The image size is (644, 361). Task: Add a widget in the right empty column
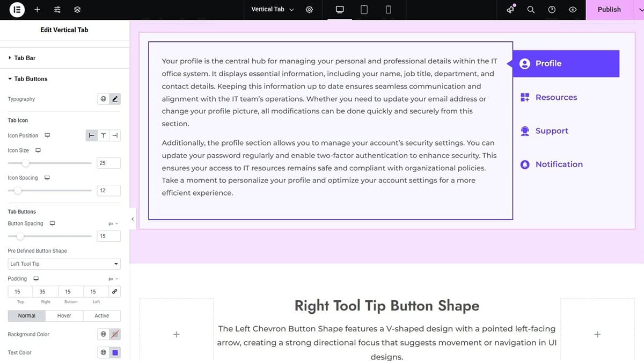coord(597,334)
